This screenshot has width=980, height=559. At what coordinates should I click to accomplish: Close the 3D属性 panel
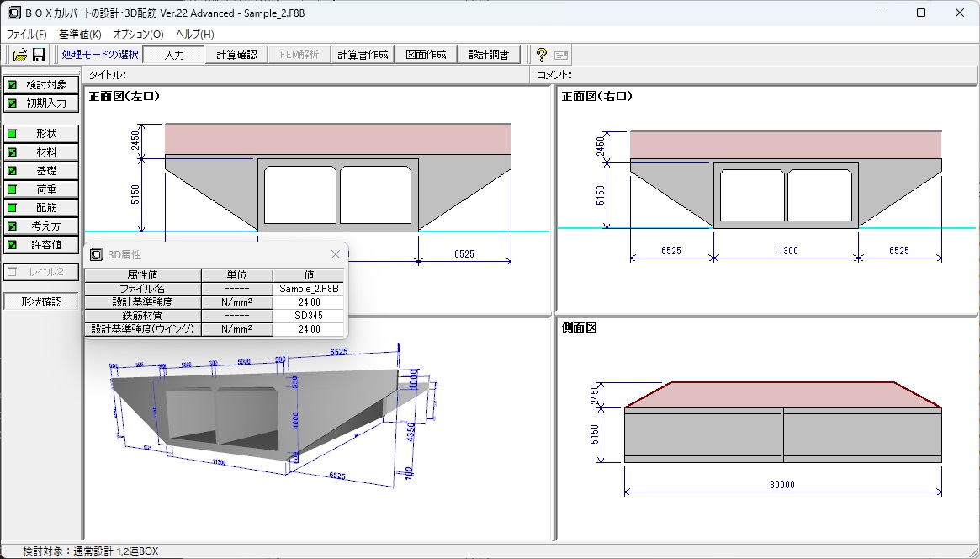336,254
